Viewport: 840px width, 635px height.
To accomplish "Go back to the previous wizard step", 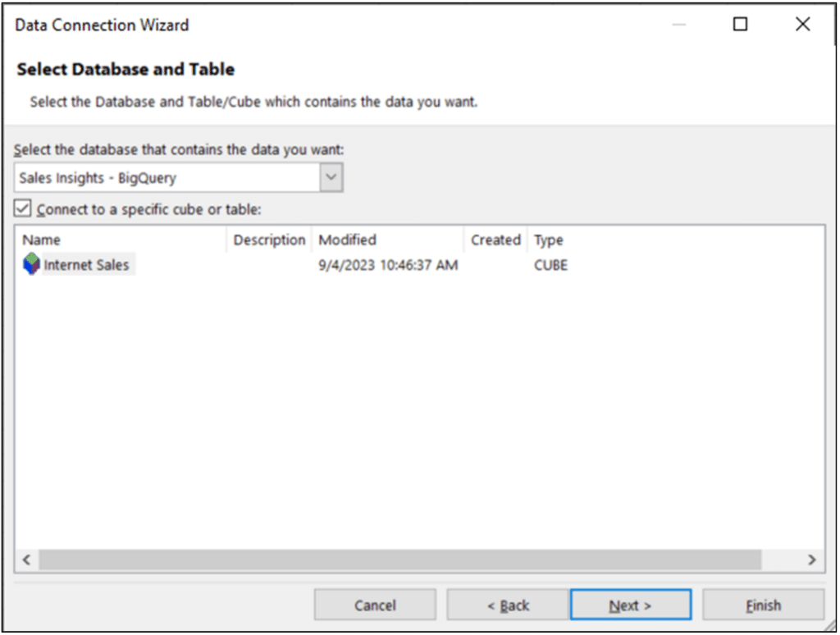I will [509, 605].
